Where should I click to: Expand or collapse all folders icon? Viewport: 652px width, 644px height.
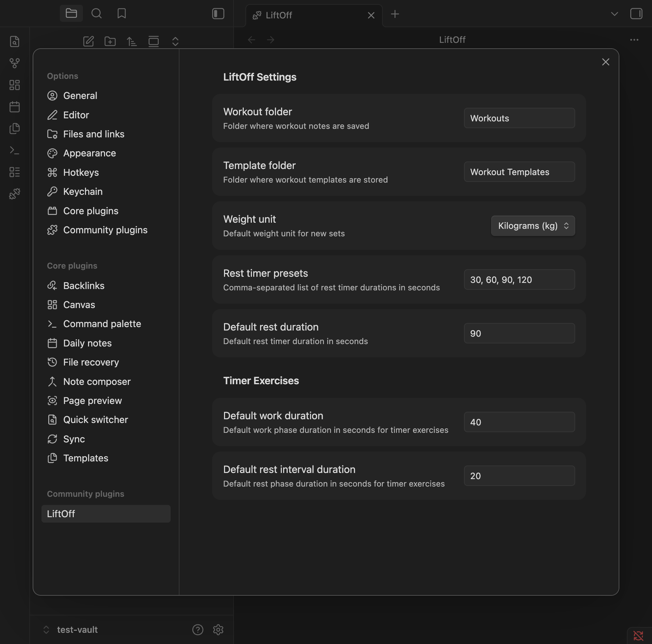pyautogui.click(x=175, y=41)
